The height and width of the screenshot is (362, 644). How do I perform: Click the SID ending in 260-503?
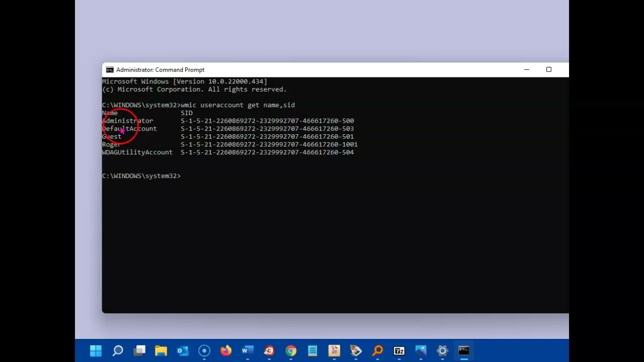(267, 129)
